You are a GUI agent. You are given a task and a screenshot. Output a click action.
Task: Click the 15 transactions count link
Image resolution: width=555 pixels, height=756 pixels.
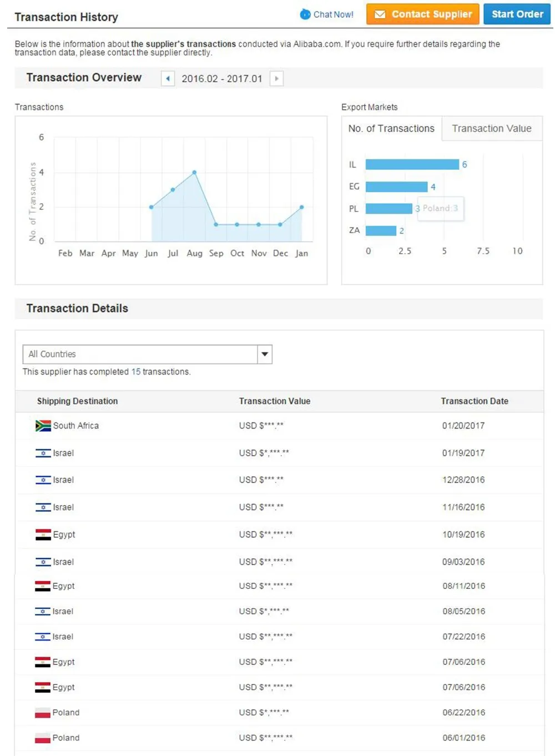(136, 372)
